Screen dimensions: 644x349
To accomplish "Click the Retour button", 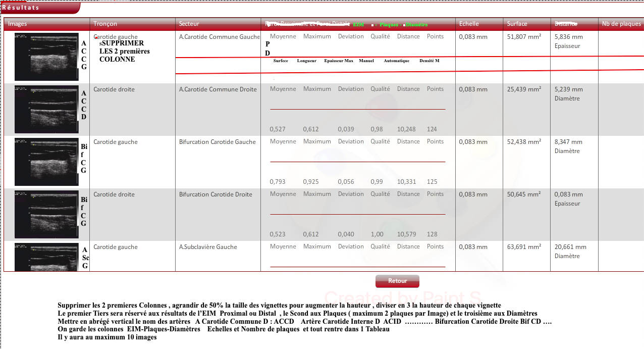I will click(x=397, y=281).
